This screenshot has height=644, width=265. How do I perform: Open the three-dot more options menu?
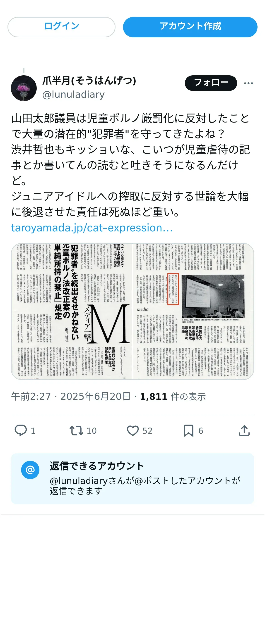[248, 83]
